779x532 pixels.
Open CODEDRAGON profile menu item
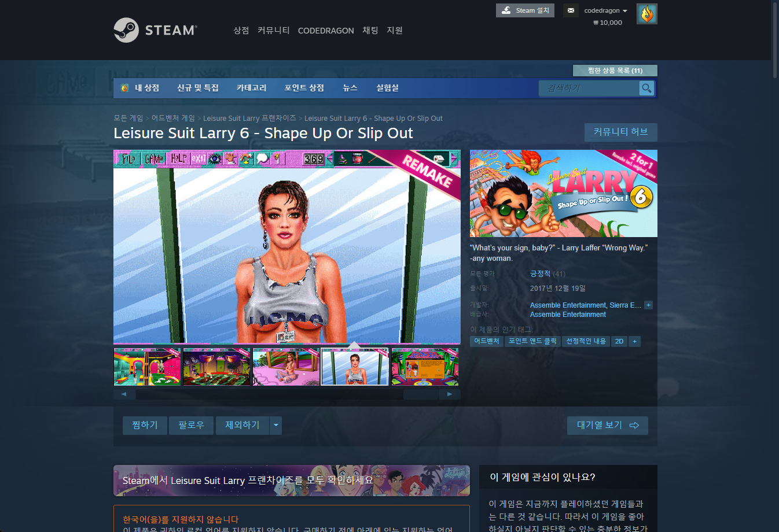coord(326,31)
